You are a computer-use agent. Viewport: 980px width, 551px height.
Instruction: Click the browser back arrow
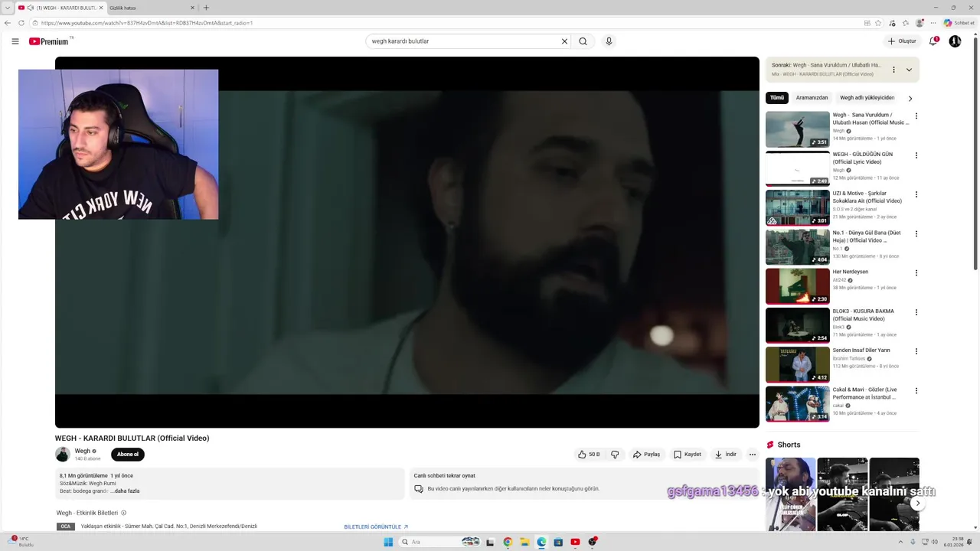(8, 23)
